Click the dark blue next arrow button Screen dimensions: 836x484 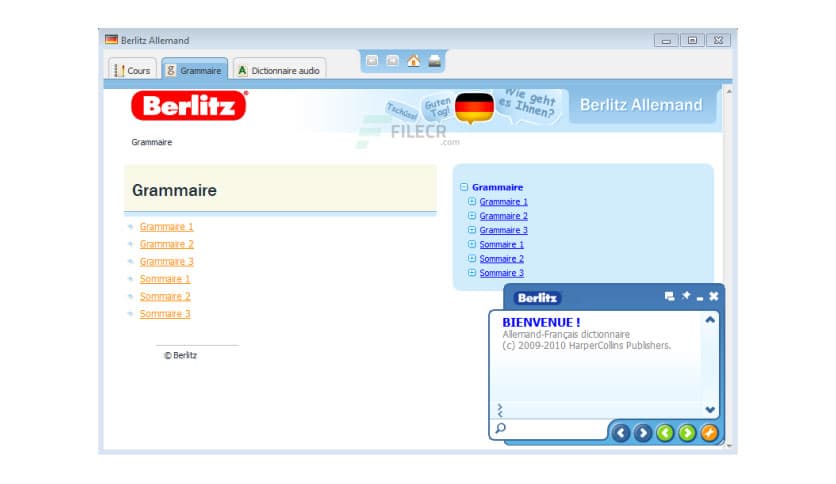pos(643,433)
